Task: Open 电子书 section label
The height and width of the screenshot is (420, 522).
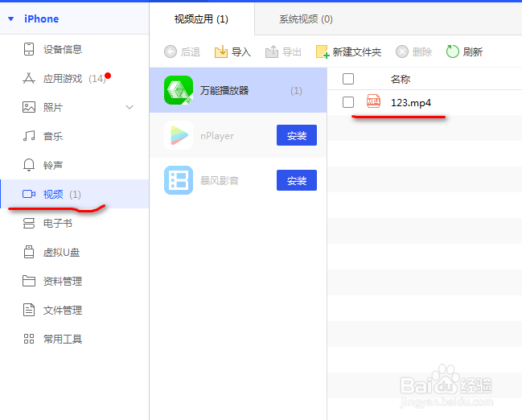Action: (x=58, y=223)
